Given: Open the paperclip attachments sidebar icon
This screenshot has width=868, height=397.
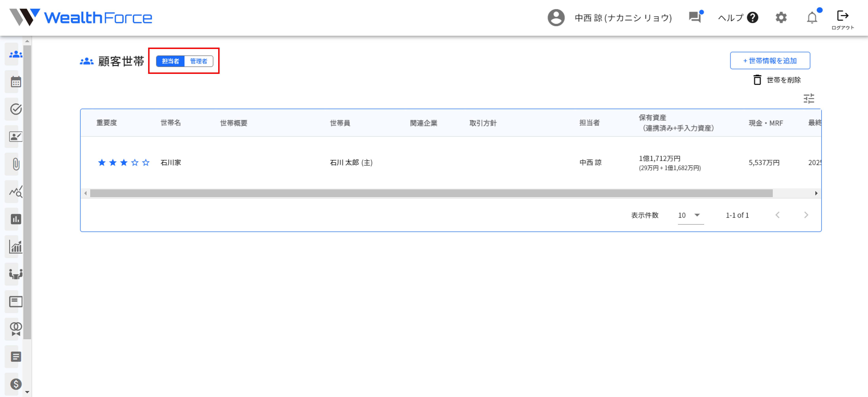Looking at the screenshot, I should 16,164.
